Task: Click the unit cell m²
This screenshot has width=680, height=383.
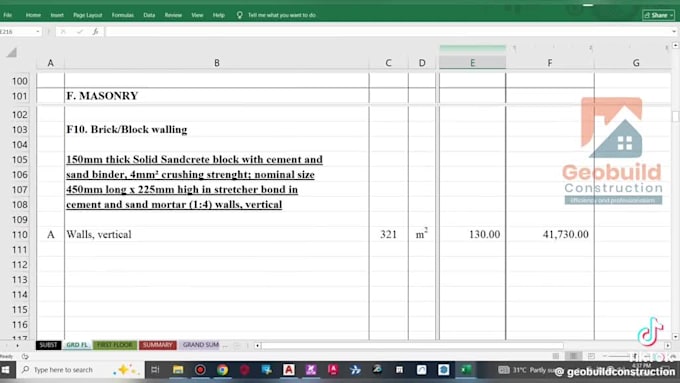Action: (422, 235)
